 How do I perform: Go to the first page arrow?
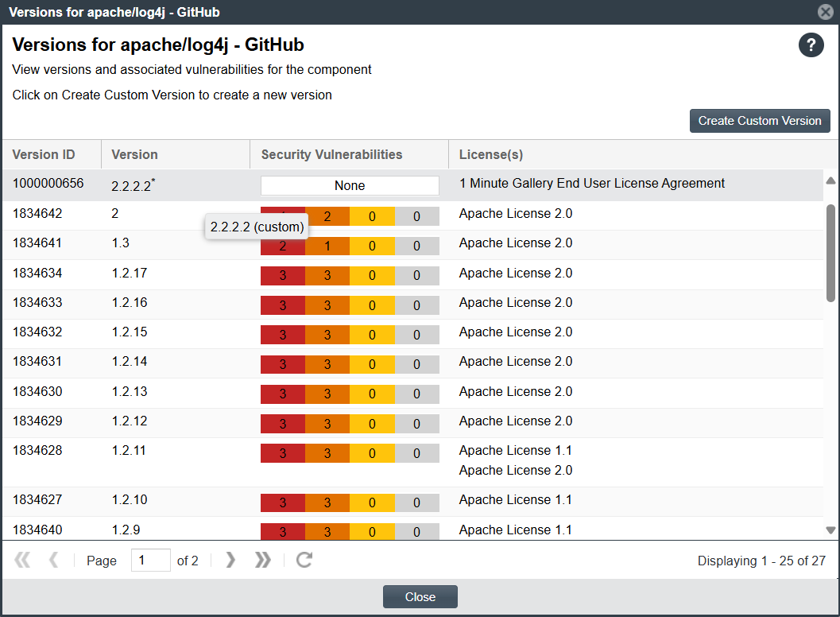pos(23,561)
